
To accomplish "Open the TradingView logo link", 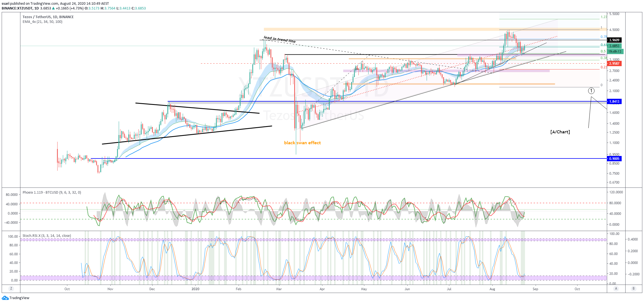I will click(16, 298).
